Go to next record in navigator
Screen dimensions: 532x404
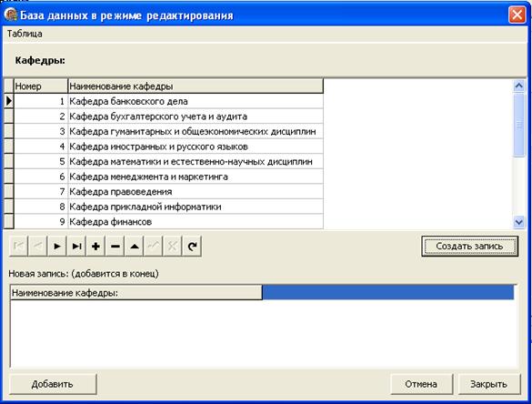coord(57,247)
